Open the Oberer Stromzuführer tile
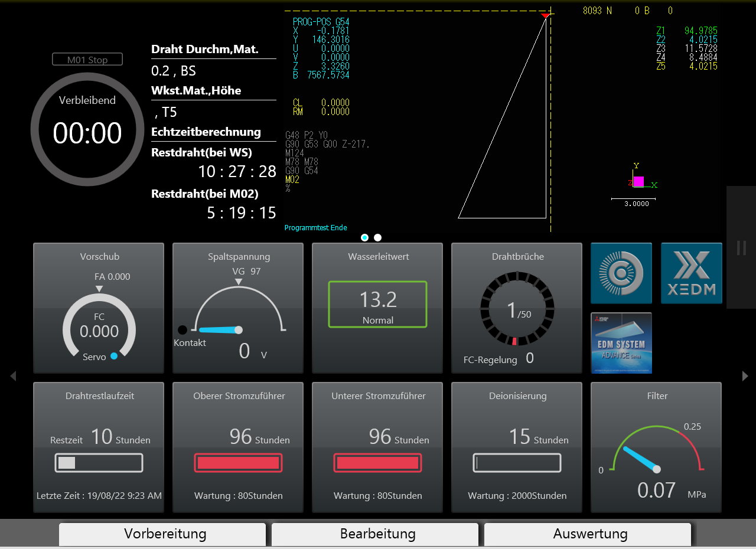The width and height of the screenshot is (756, 549). [x=238, y=447]
